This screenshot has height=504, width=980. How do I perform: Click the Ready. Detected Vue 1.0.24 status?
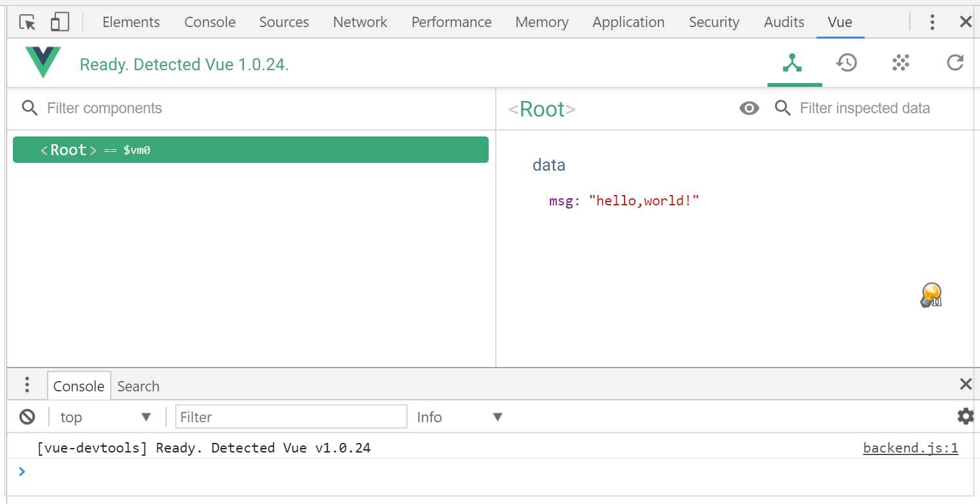click(184, 64)
